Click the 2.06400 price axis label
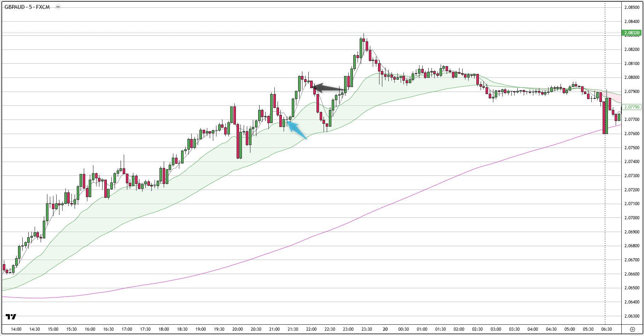 (632, 302)
